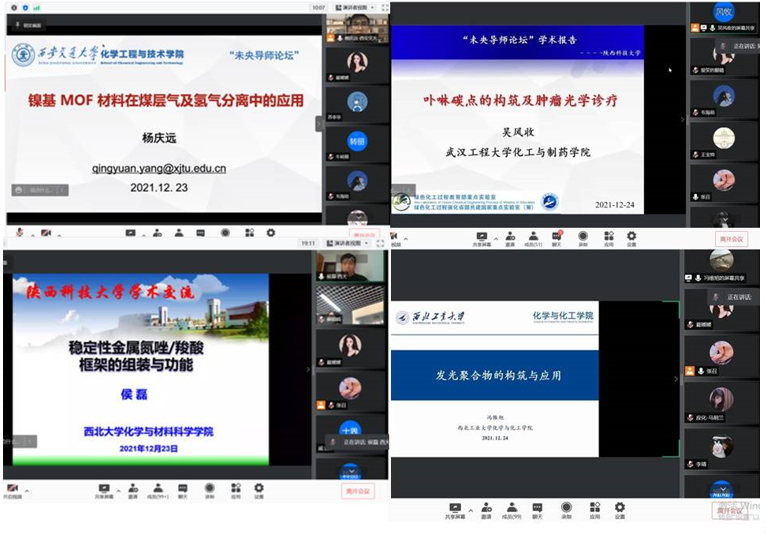Open settings gear in top-left meeting toolbar
The width and height of the screenshot is (766, 534).
[x=271, y=233]
